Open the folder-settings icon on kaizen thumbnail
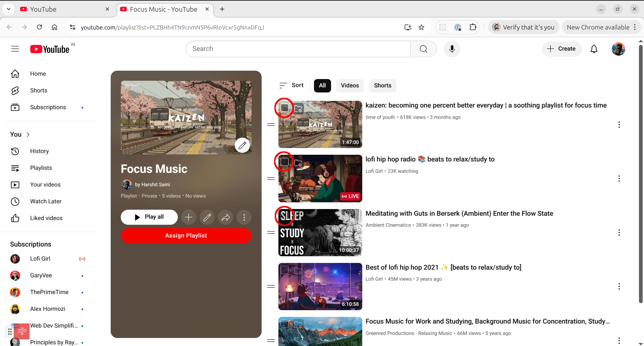Viewport: 644px width, 346px height. [x=298, y=109]
